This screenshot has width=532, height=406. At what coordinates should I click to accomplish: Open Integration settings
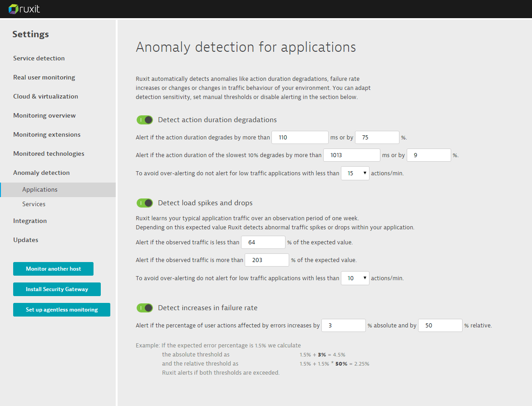[30, 221]
